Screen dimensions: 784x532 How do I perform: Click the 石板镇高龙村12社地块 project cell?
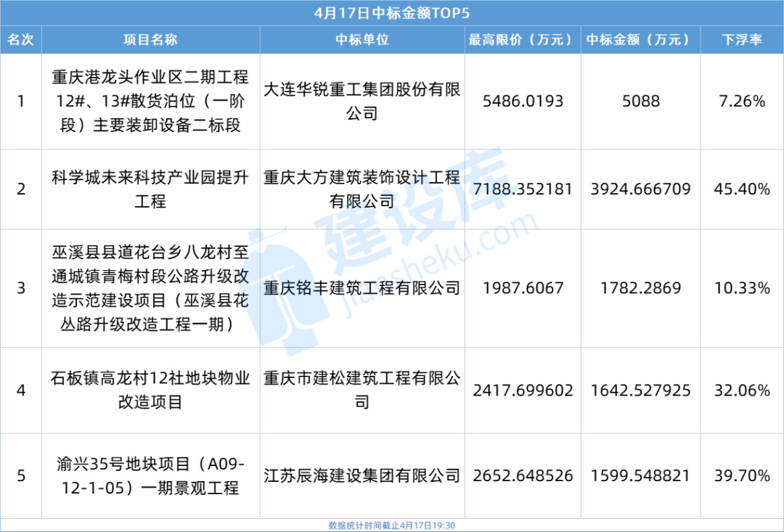(x=150, y=390)
